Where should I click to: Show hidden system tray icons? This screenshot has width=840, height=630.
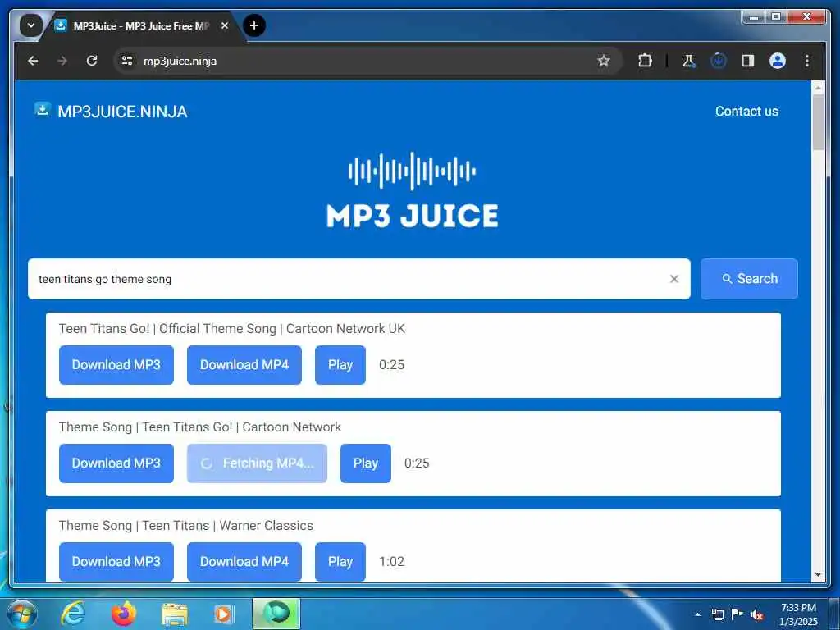(697, 614)
